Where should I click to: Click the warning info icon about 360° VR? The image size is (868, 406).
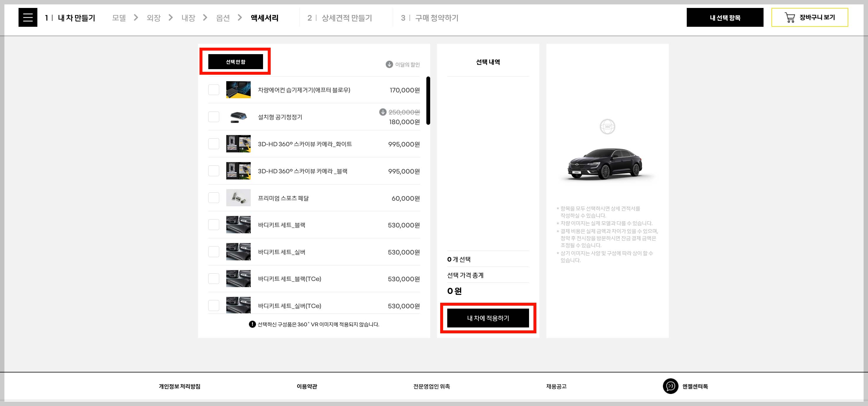[x=252, y=324]
